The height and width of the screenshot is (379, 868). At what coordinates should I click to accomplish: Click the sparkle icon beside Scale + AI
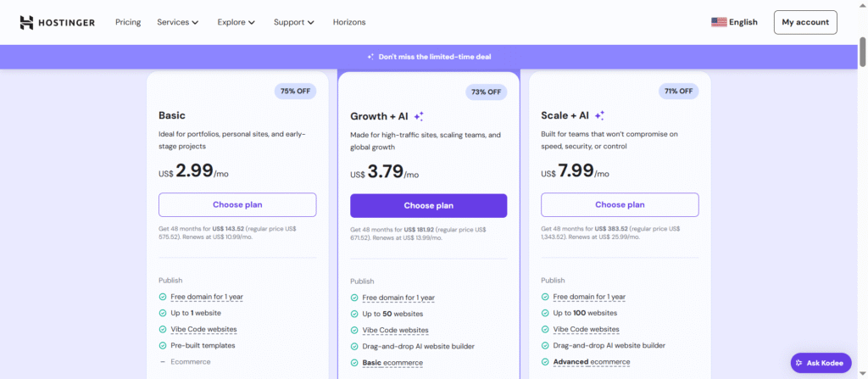599,115
